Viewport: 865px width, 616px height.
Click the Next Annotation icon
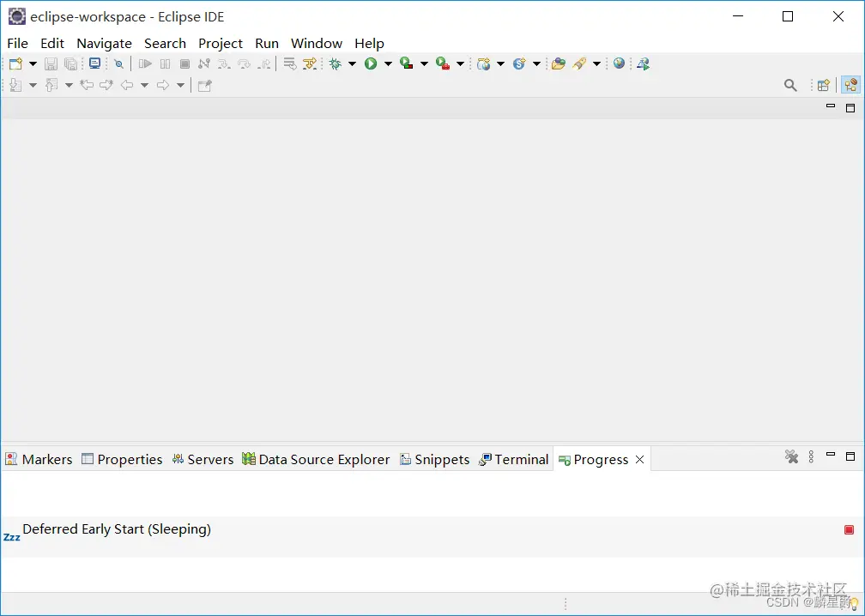coord(15,85)
